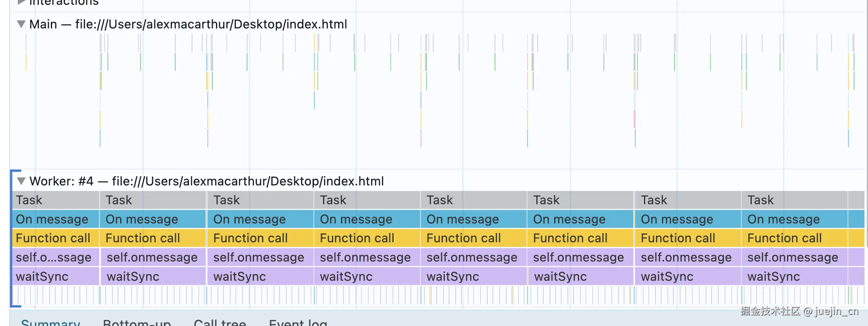This screenshot has height=326, width=868.
Task: Expand the Interactions track triangle
Action: click(x=21, y=2)
